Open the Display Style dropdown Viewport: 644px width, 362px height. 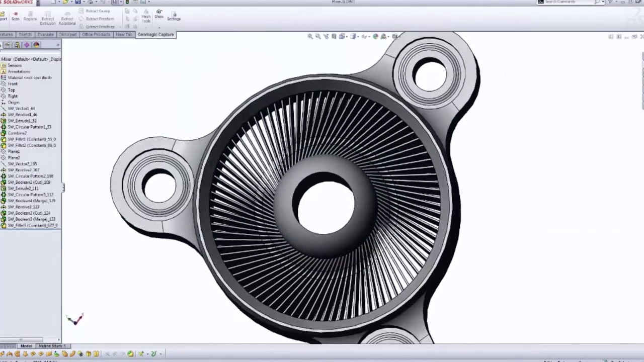[x=354, y=36]
